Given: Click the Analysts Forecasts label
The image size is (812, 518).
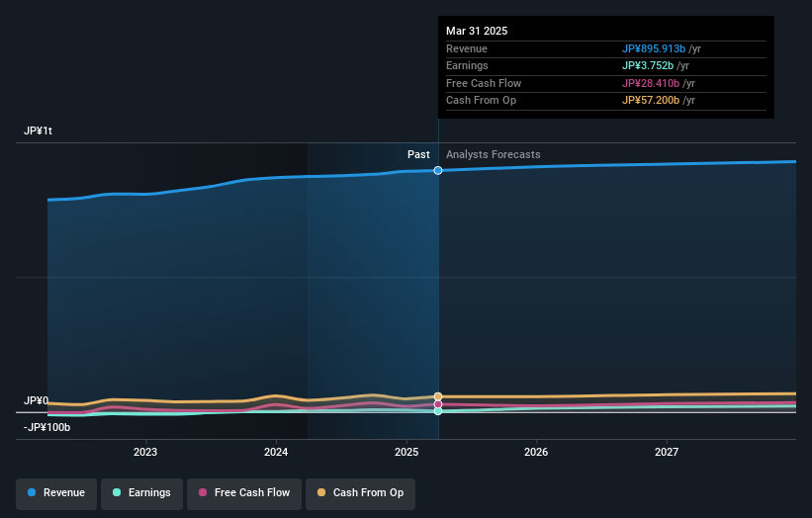Looking at the screenshot, I should 493,155.
